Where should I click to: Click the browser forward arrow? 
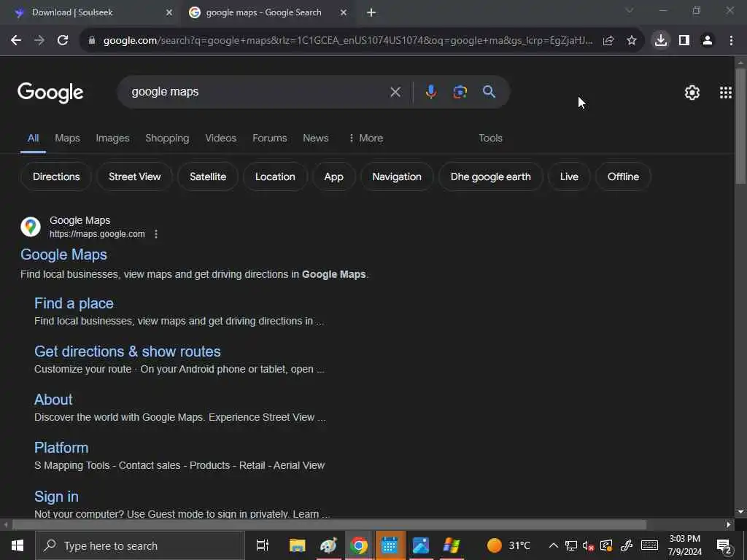[39, 41]
